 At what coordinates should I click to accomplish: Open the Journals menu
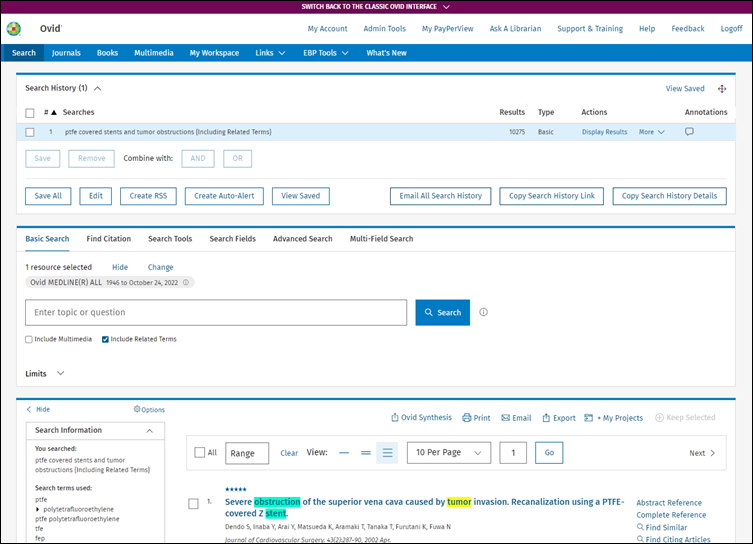click(66, 53)
